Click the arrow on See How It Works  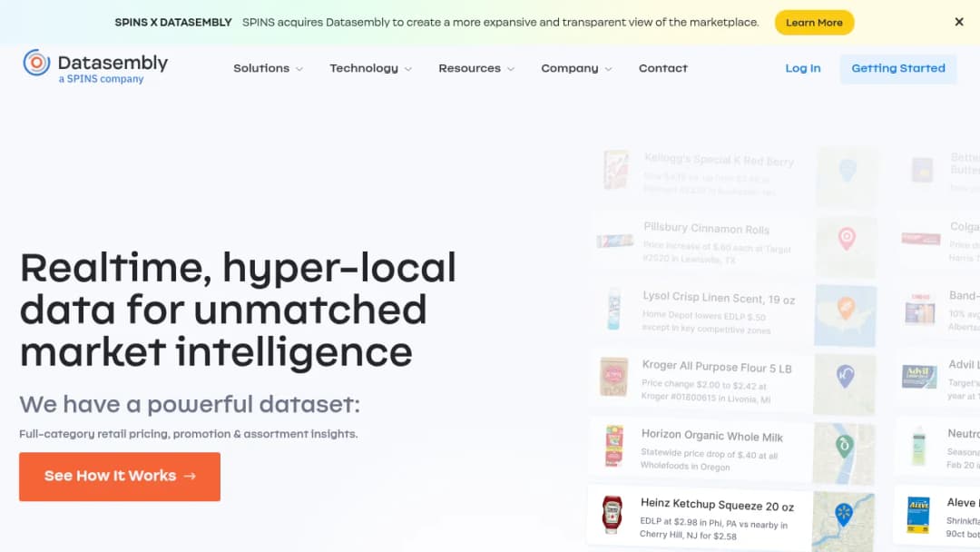click(x=190, y=477)
